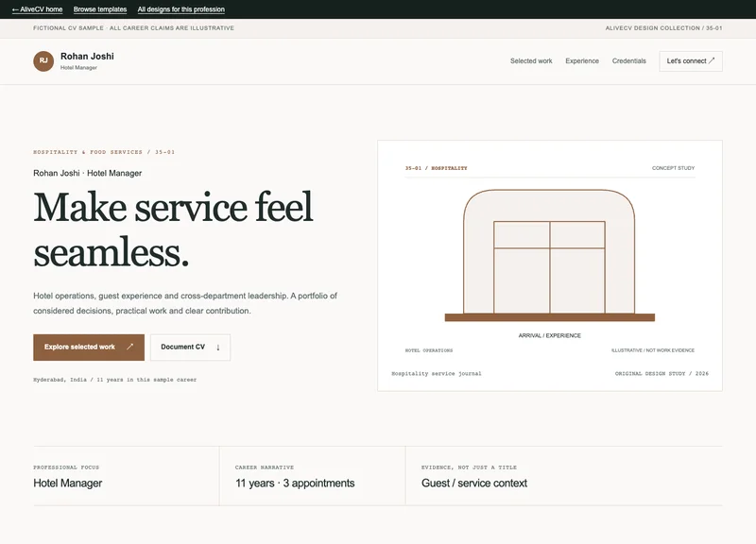Click the '11 years · 3 appointments' value
756x544 pixels.
[x=295, y=483]
